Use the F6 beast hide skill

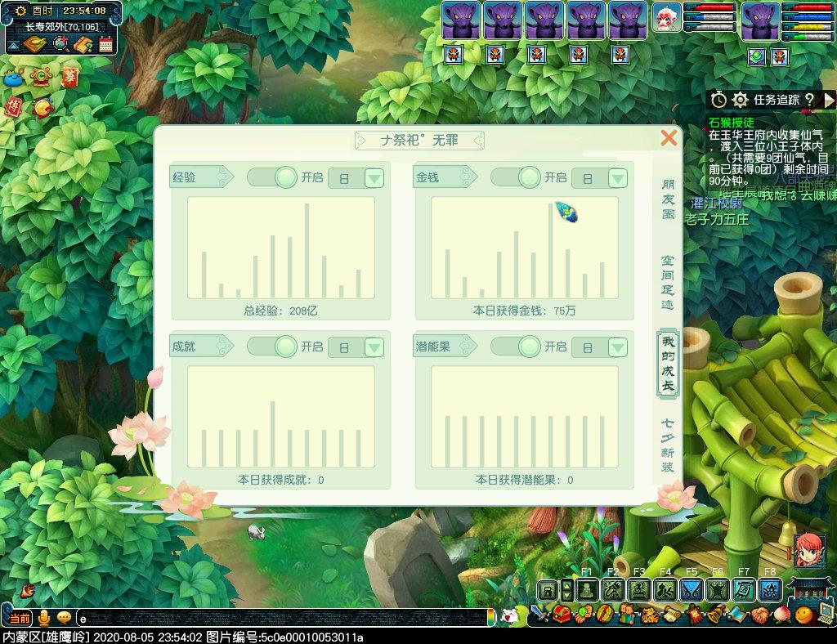tap(718, 590)
